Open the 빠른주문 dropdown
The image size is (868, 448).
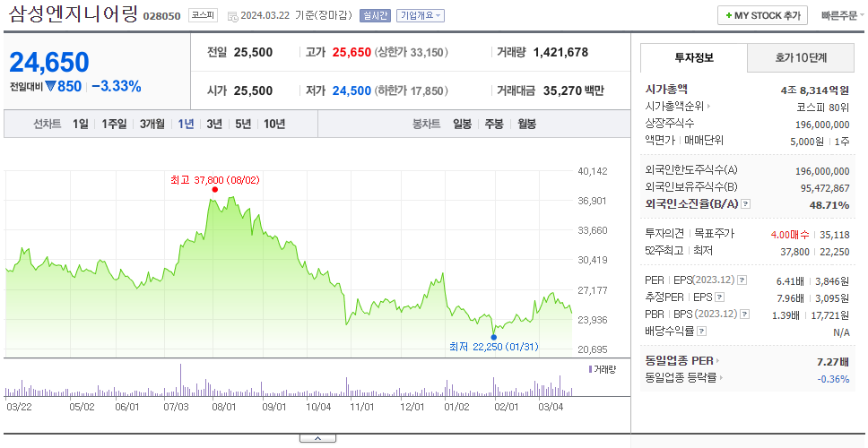843,15
